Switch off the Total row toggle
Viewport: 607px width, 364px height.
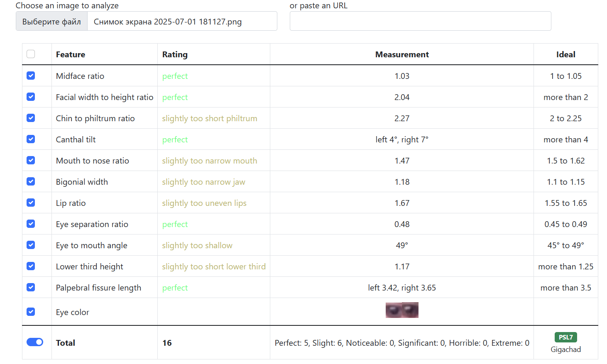tap(35, 342)
